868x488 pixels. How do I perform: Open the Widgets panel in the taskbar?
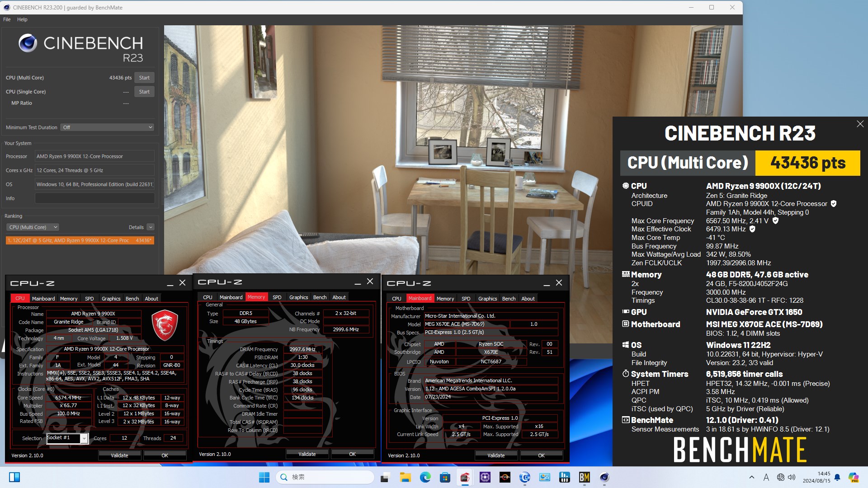14,477
